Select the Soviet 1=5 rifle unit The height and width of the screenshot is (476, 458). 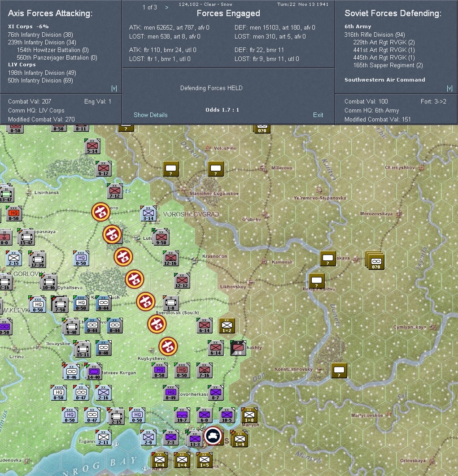click(x=204, y=460)
